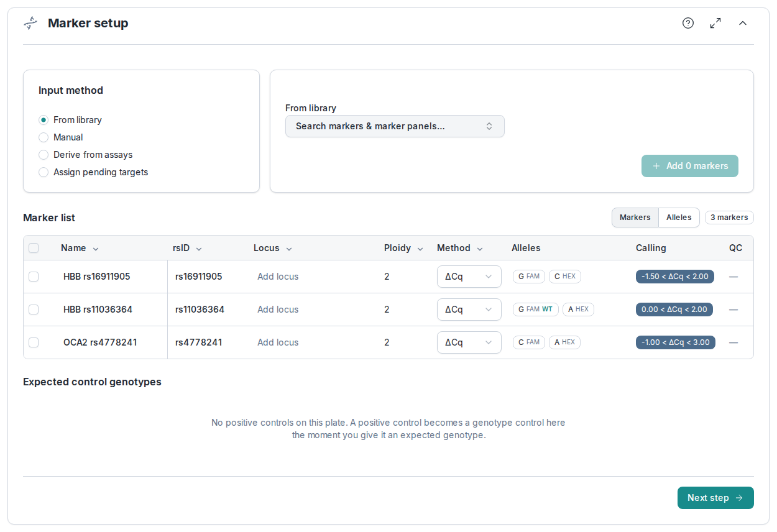
Task: Click the HBB rs16911905 marker name
Action: pos(97,277)
